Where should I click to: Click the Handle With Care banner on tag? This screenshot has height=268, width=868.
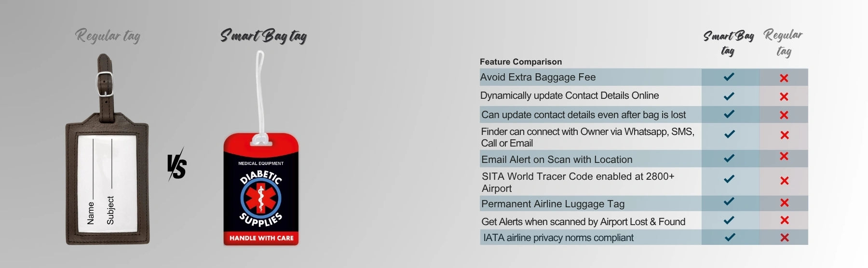coord(261,238)
